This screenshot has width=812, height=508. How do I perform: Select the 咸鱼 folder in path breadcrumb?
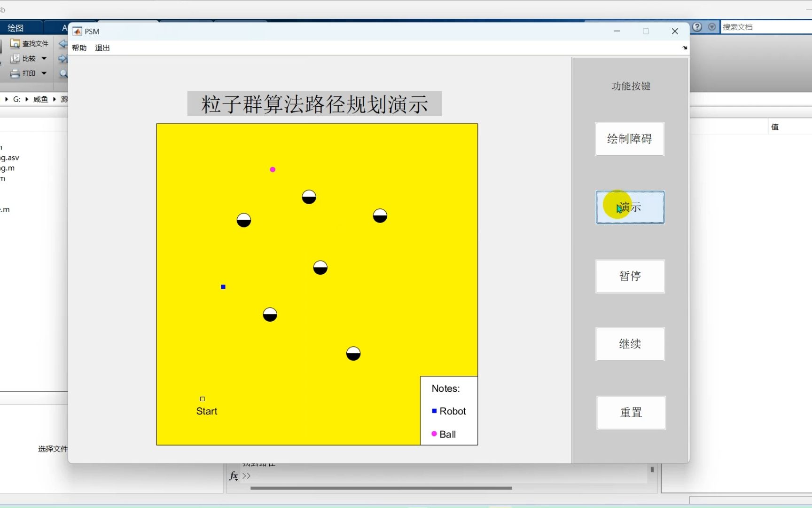pyautogui.click(x=40, y=99)
